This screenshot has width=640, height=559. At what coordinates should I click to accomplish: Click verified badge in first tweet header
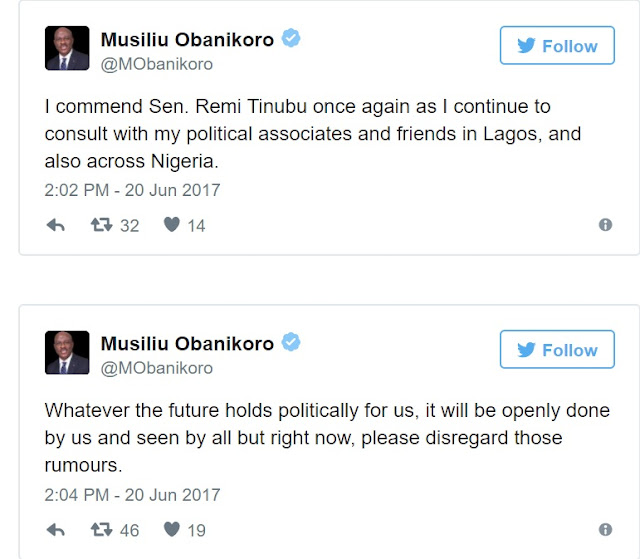291,39
